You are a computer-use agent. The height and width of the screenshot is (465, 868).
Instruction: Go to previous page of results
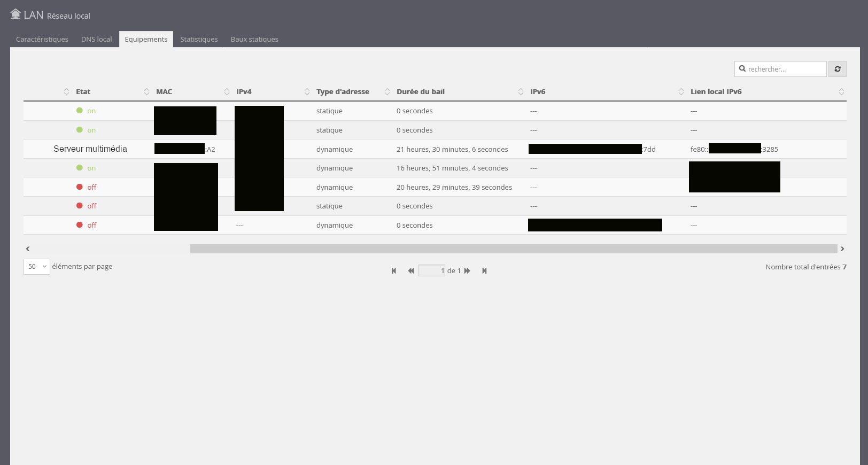[x=411, y=271]
